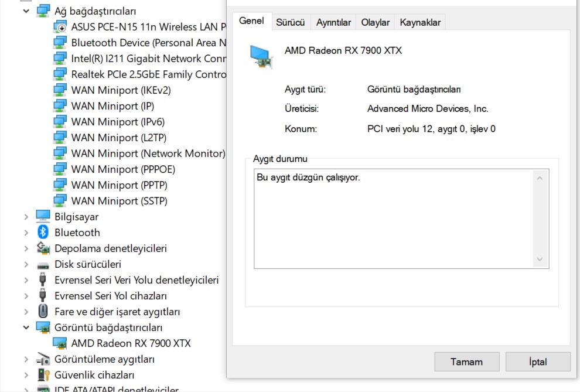Expand the Bluetooth node
Viewport: 580px width, 392px height.
pyautogui.click(x=26, y=233)
